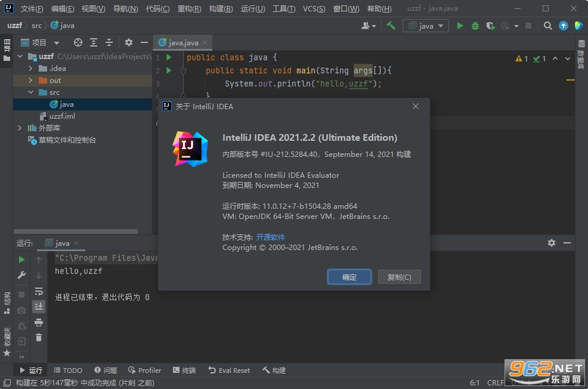
Task: Click the IDE update arrow icon
Action: pos(563,26)
